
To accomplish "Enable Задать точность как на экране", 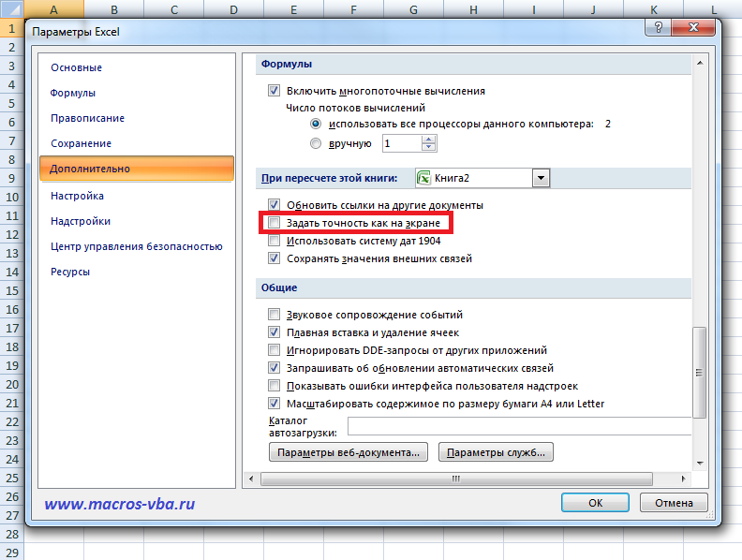I will [274, 222].
